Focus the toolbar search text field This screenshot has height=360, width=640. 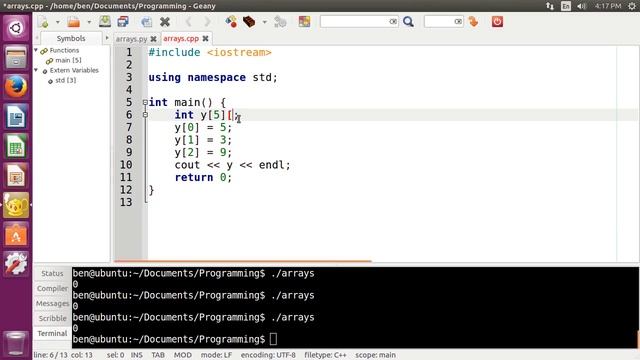(x=354, y=22)
